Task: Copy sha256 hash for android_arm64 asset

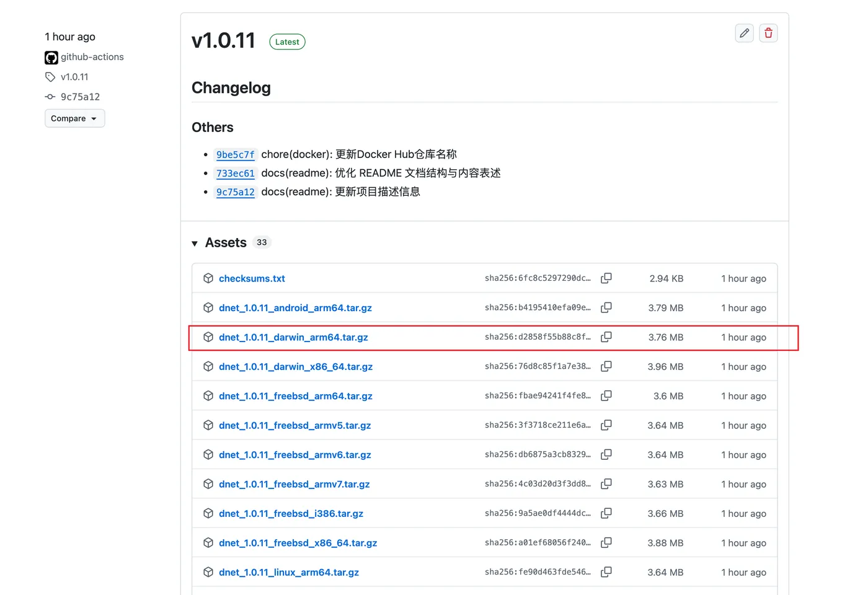Action: click(x=606, y=307)
